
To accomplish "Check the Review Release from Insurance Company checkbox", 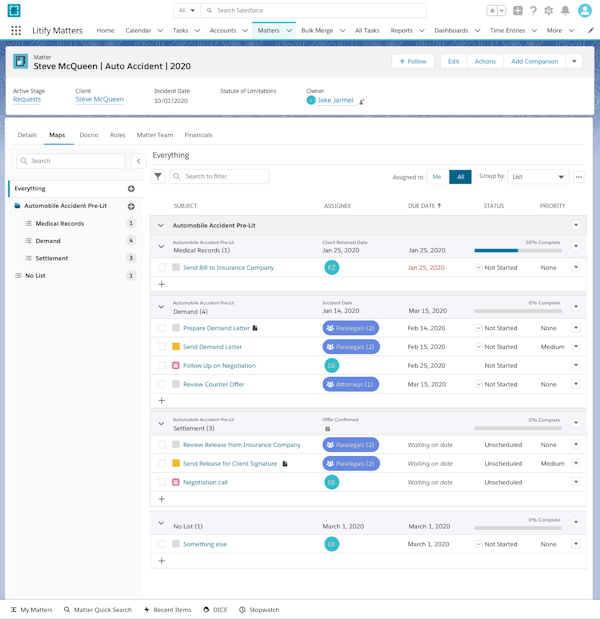I will (x=162, y=445).
